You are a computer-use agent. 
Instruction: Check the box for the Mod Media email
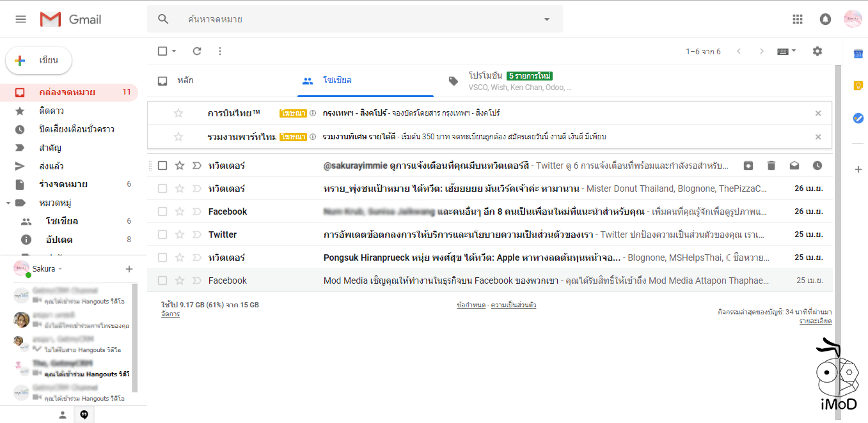coord(162,281)
